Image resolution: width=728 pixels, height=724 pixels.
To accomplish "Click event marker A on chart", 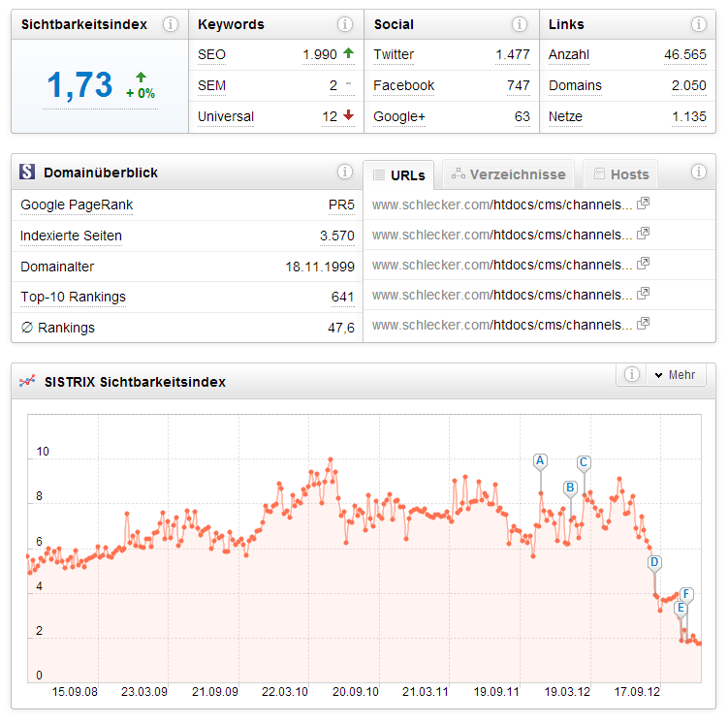I will coord(540,460).
